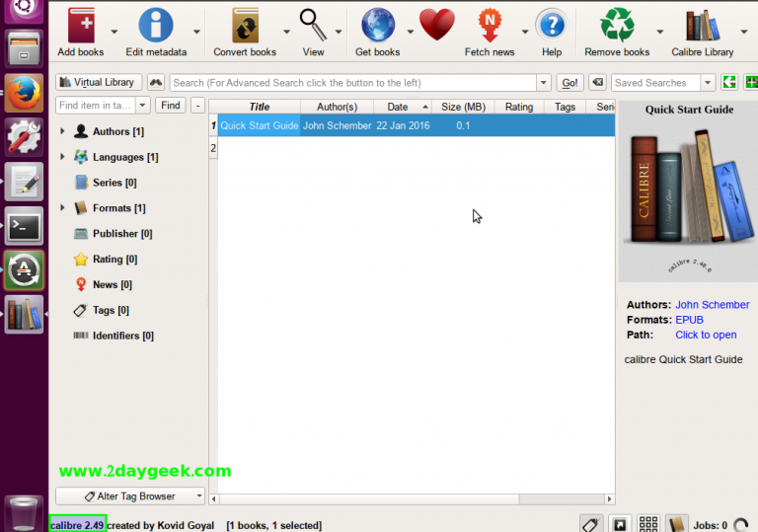This screenshot has width=758, height=532.
Task: Clear the search with the reset icon
Action: tap(598, 82)
